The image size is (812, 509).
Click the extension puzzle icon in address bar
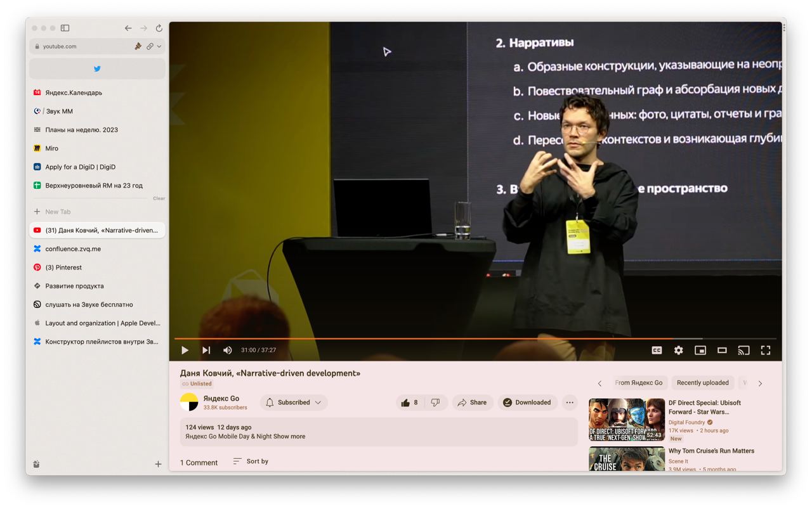pyautogui.click(x=138, y=46)
